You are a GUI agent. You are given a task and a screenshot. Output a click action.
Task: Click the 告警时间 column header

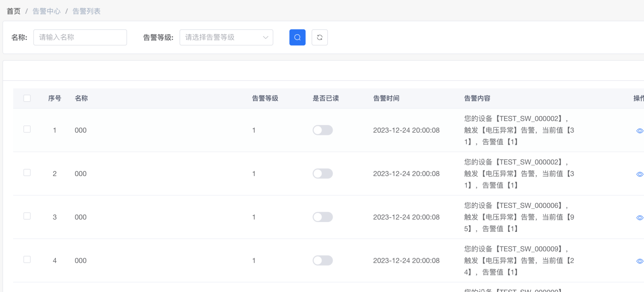coord(386,98)
